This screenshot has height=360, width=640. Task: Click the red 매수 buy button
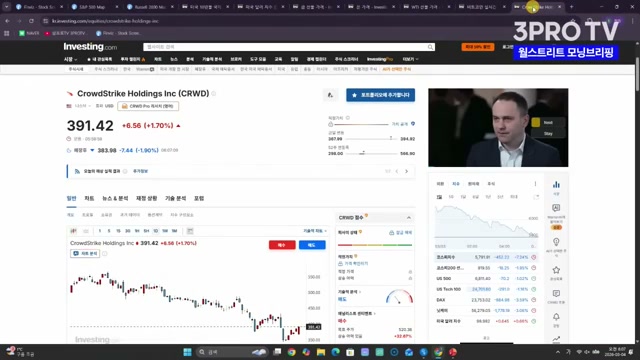point(282,245)
